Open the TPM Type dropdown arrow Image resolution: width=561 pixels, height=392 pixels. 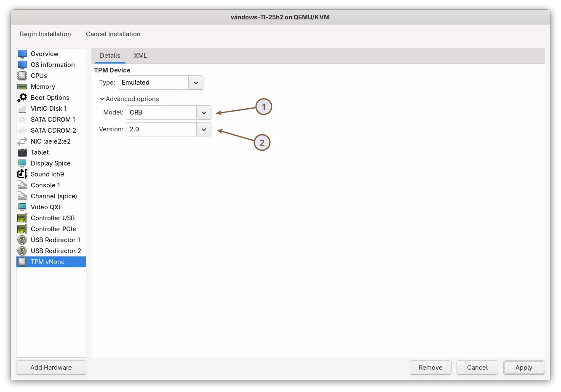click(x=196, y=83)
